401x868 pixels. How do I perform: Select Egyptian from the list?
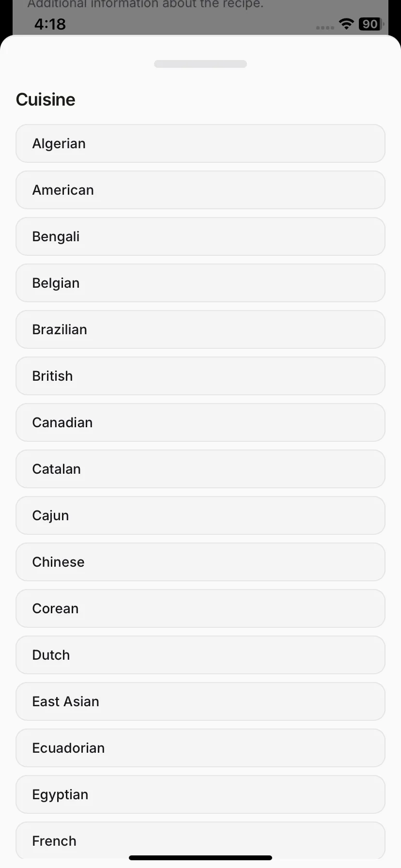click(x=200, y=794)
